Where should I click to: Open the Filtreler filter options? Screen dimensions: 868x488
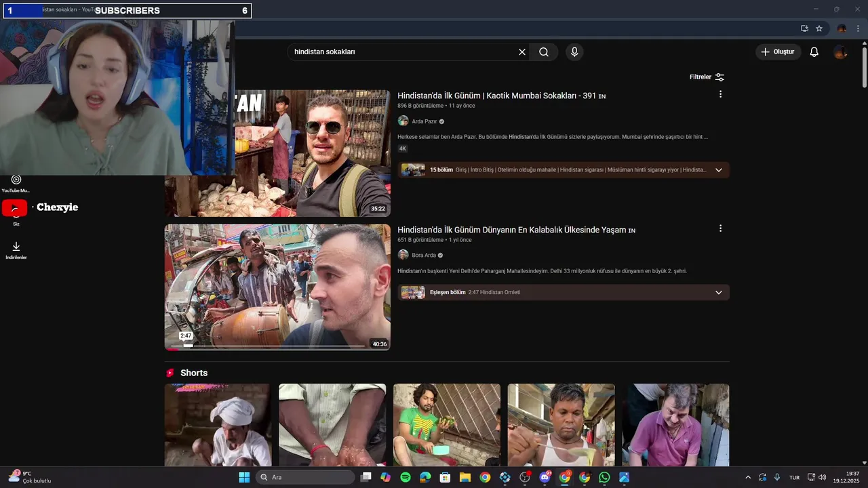pos(707,77)
